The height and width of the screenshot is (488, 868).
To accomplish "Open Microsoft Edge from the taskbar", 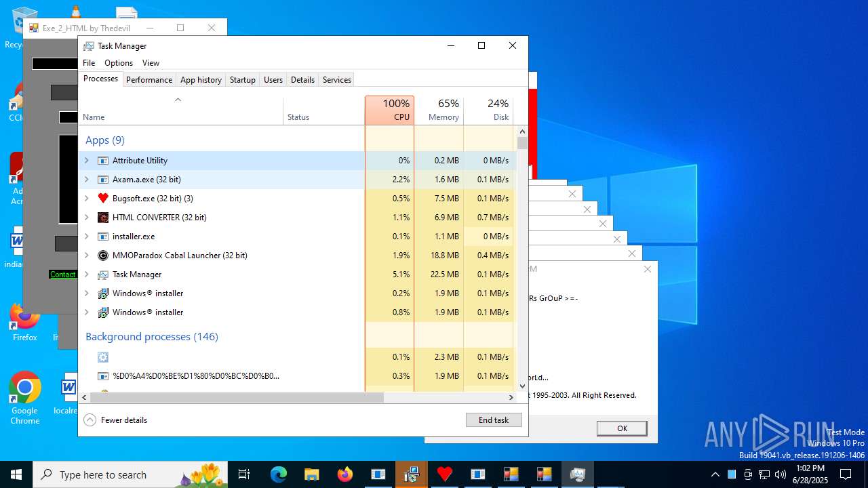I will click(x=279, y=474).
